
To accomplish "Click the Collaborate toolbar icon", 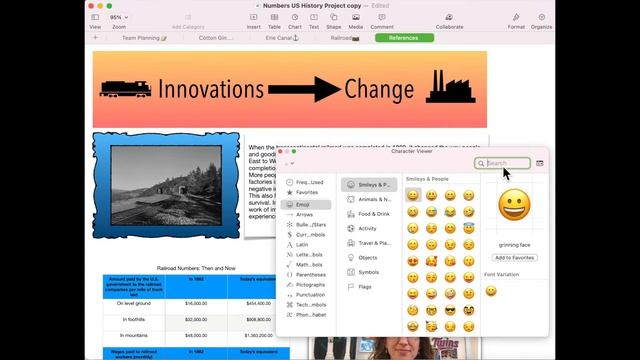I will [449, 21].
